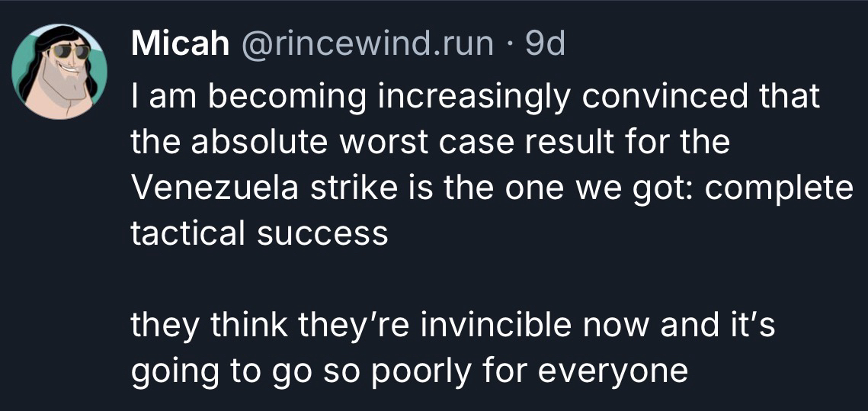Open the @rincewind.run handle link
This screenshot has height=411, width=868.
tap(367, 45)
